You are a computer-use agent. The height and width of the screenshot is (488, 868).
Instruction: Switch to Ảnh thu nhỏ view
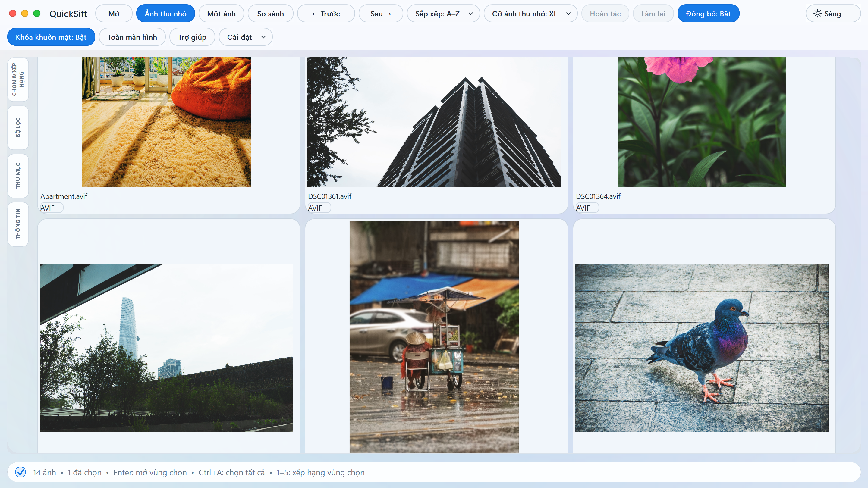click(x=165, y=14)
